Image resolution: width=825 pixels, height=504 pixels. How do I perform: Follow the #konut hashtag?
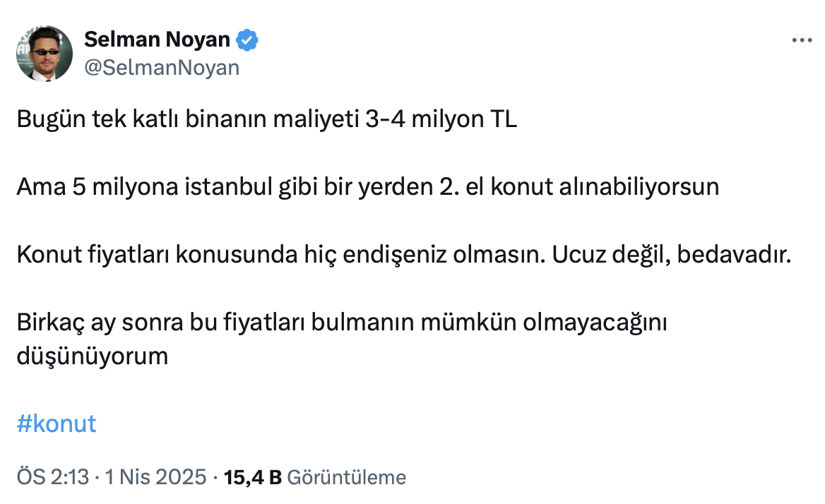(x=56, y=424)
